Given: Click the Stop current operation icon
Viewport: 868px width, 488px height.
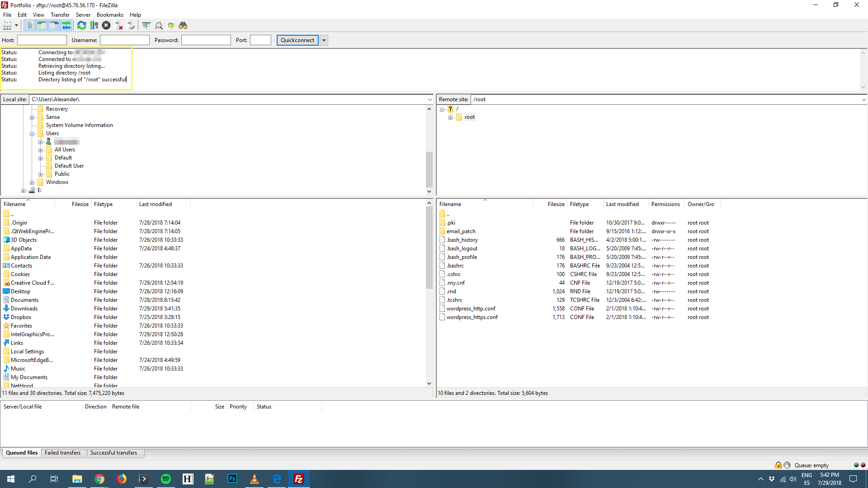Looking at the screenshot, I should [107, 25].
